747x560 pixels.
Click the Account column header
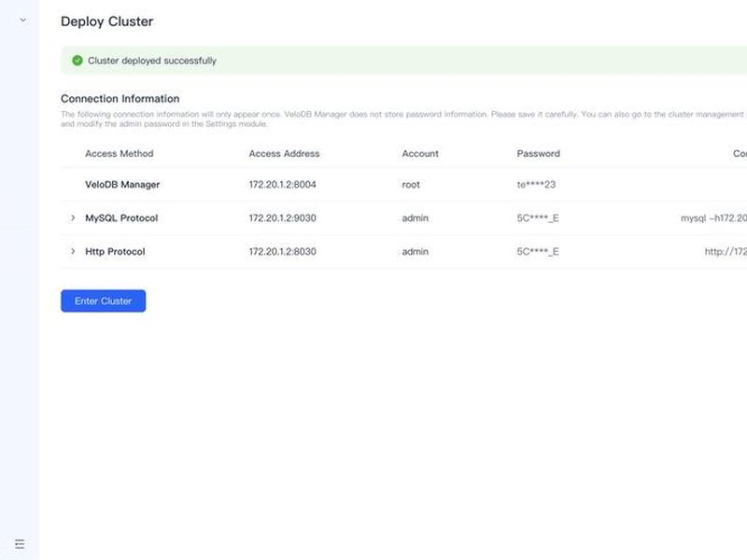pos(420,153)
